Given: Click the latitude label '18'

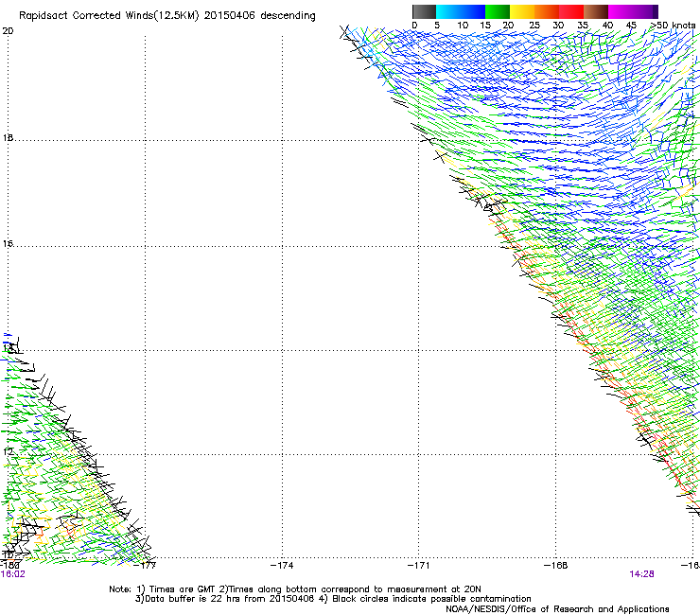Looking at the screenshot, I should [x=8, y=138].
